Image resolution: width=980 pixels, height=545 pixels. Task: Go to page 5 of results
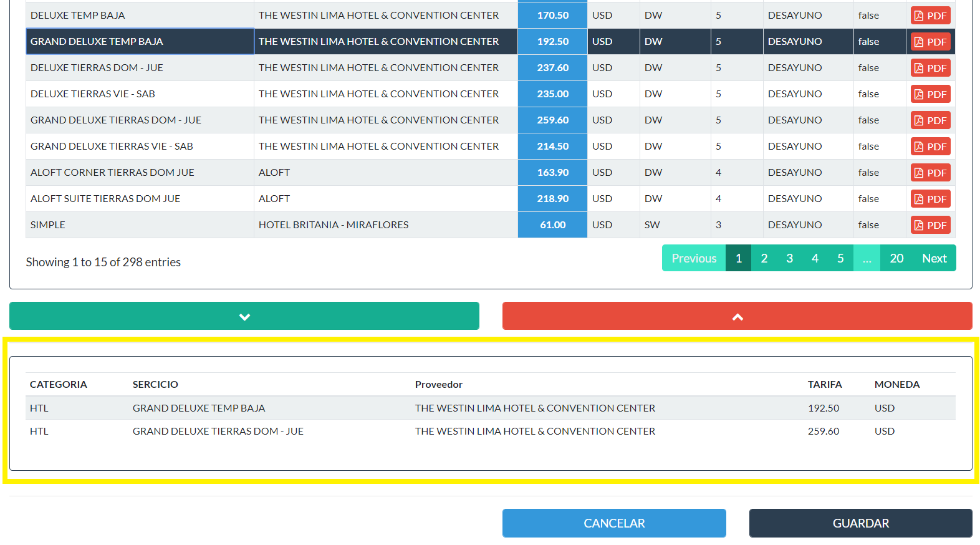coord(840,258)
